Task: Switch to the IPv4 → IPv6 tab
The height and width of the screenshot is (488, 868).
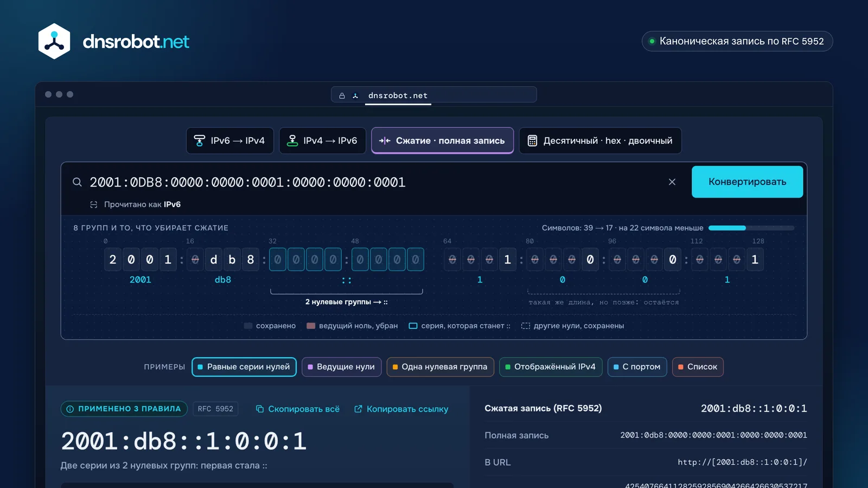Action: pyautogui.click(x=323, y=140)
